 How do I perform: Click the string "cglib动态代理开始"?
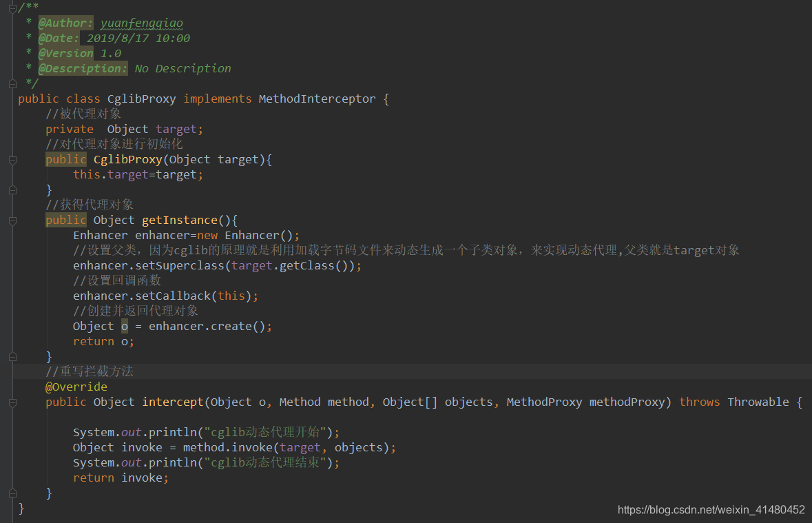pos(265,432)
